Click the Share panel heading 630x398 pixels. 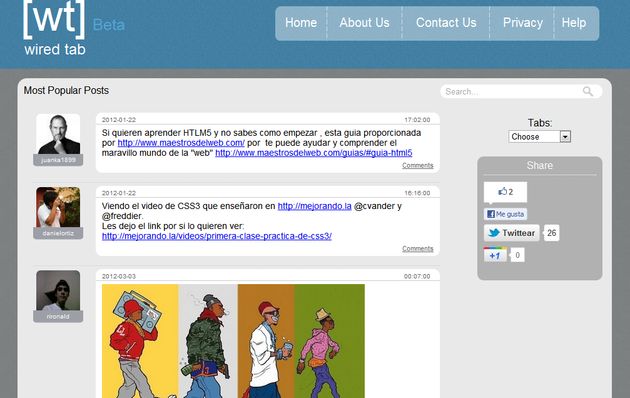(540, 165)
